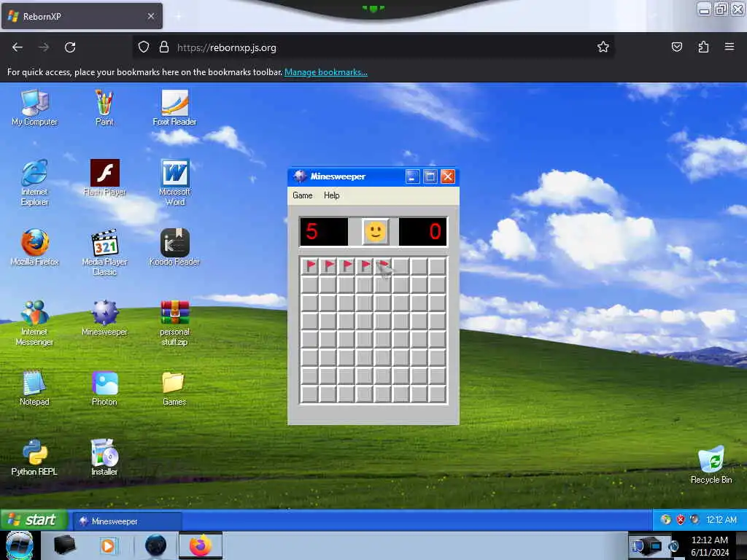
Task: Click the host Windows start orb
Action: (20, 545)
